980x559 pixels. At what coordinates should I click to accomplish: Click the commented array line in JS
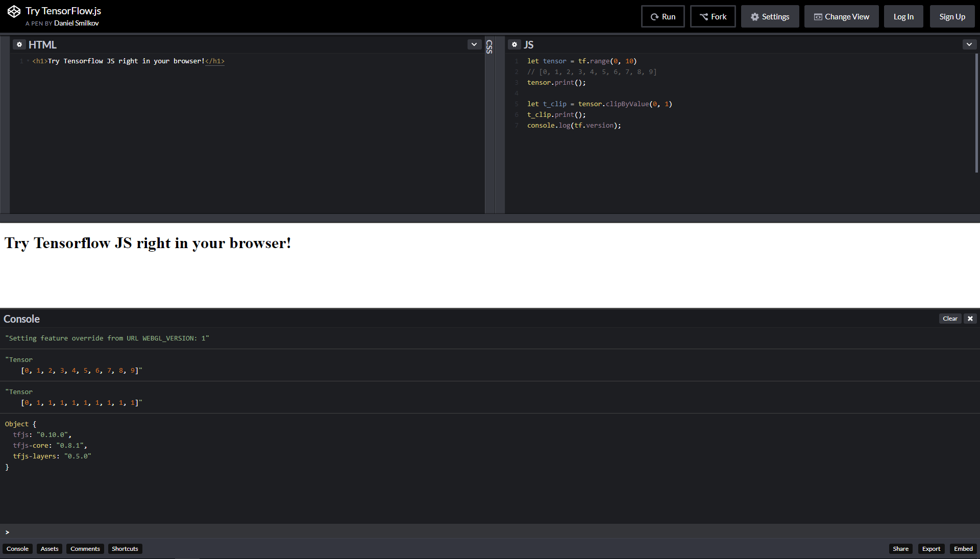click(x=592, y=72)
